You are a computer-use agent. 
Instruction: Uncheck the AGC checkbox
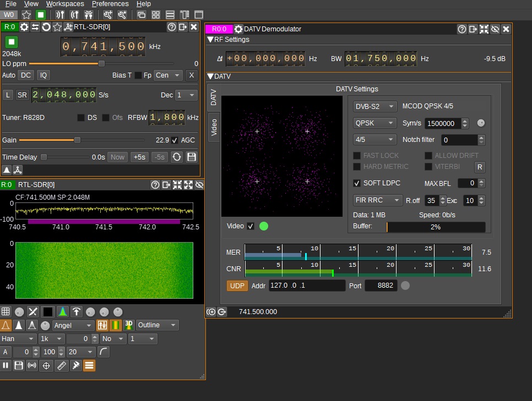click(x=175, y=140)
